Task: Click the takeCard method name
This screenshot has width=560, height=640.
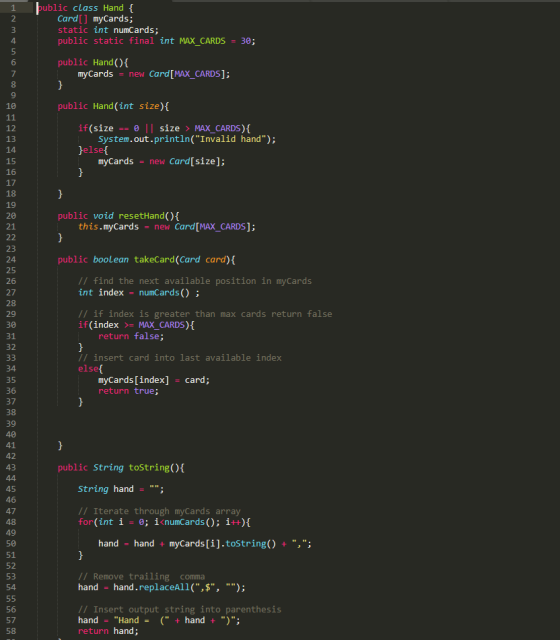Action: (x=154, y=260)
